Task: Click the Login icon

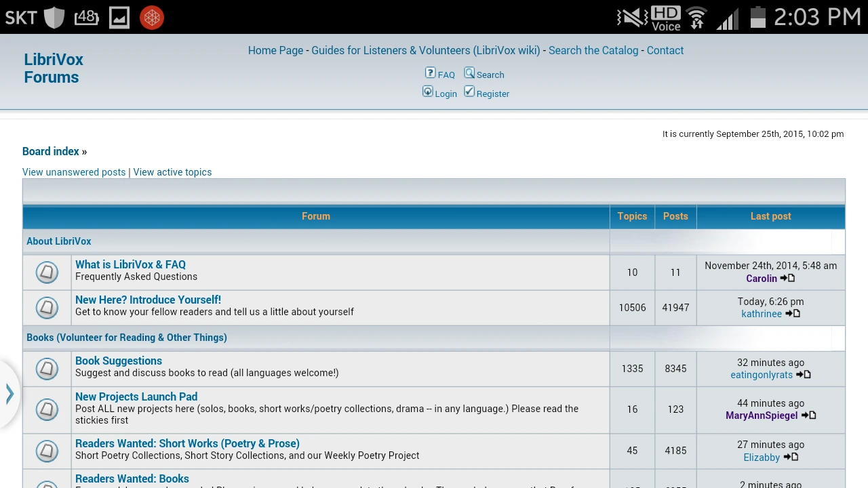Action: pyautogui.click(x=427, y=91)
